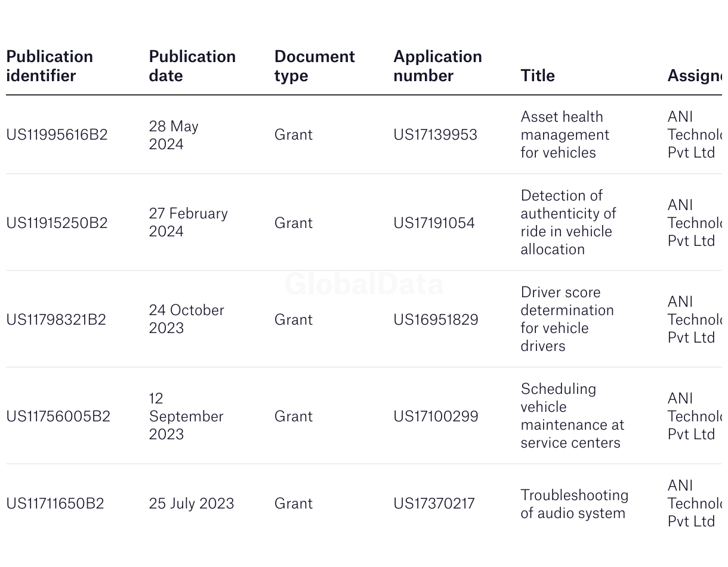Select the 12 September 2023 date cell
Screen dimensions: 728x567
coord(186,417)
